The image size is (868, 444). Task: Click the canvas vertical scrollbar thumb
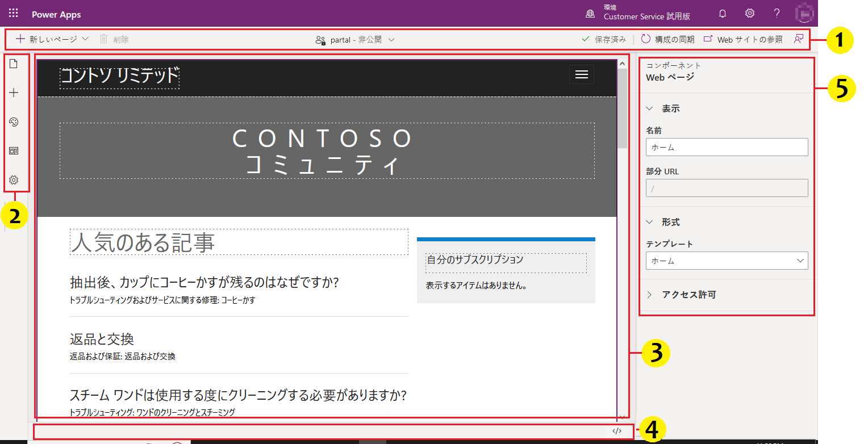pyautogui.click(x=623, y=108)
